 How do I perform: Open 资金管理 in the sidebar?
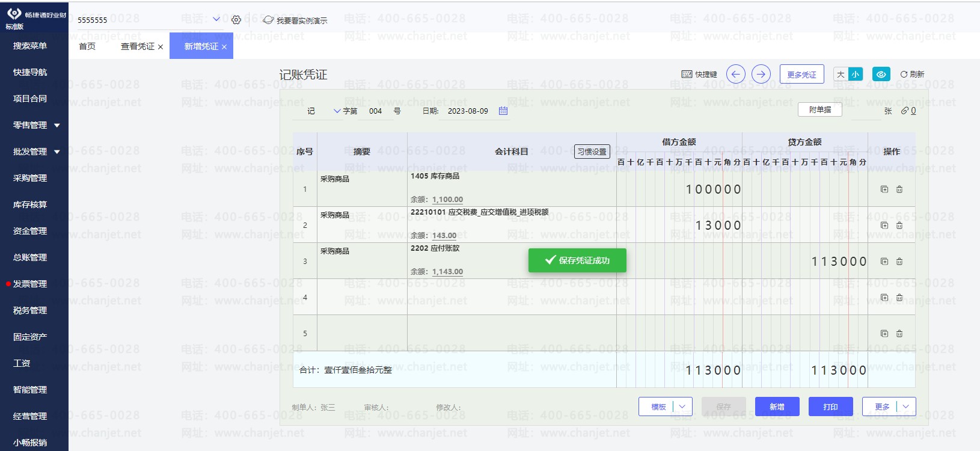pyautogui.click(x=30, y=231)
